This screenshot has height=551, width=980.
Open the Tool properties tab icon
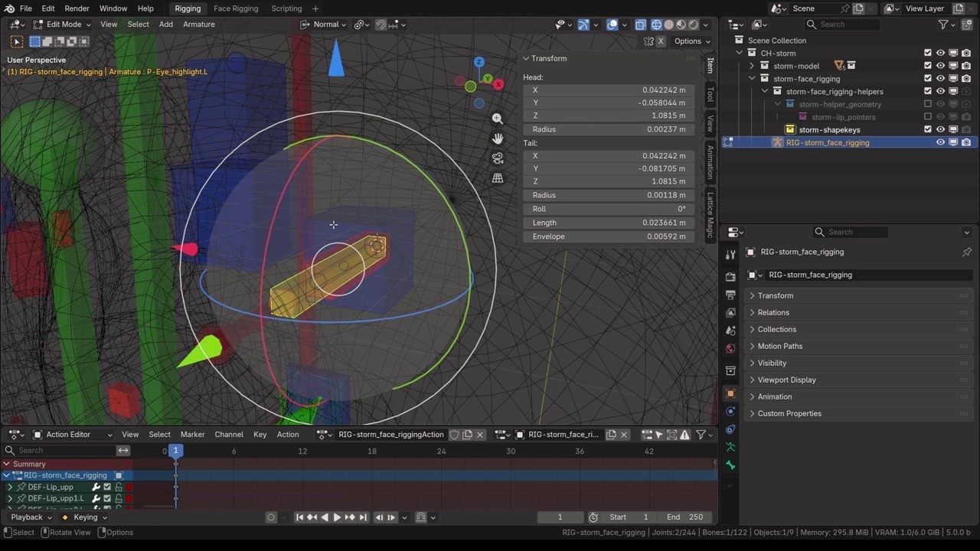coord(730,255)
